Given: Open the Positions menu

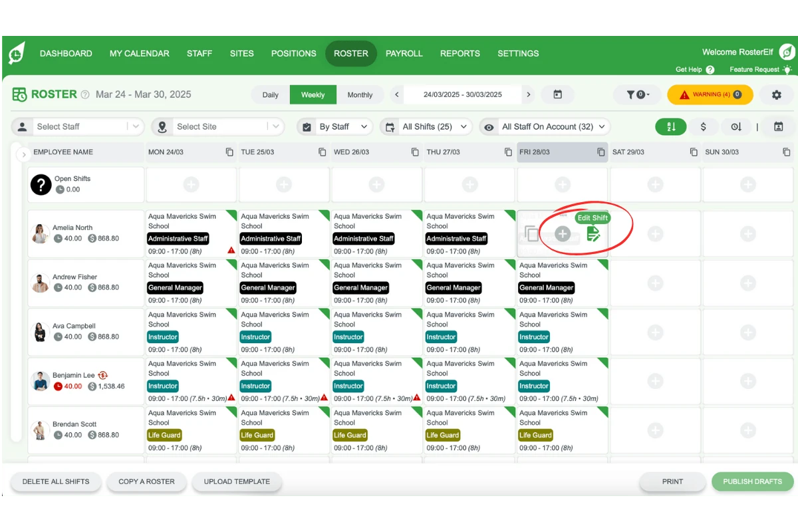Looking at the screenshot, I should point(294,53).
